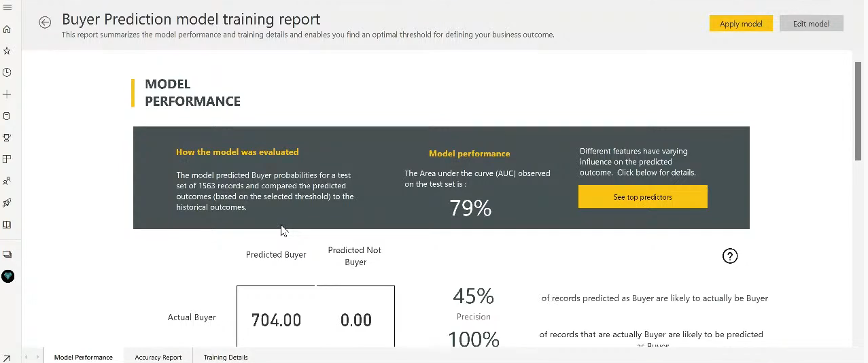Click the yellow Model performance heading
Image resolution: width=868 pixels, height=363 pixels.
[470, 154]
